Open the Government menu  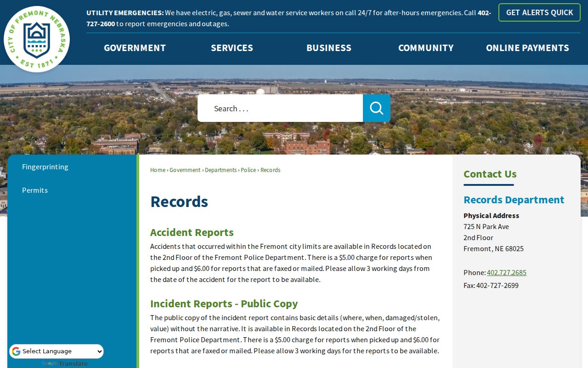pos(135,48)
